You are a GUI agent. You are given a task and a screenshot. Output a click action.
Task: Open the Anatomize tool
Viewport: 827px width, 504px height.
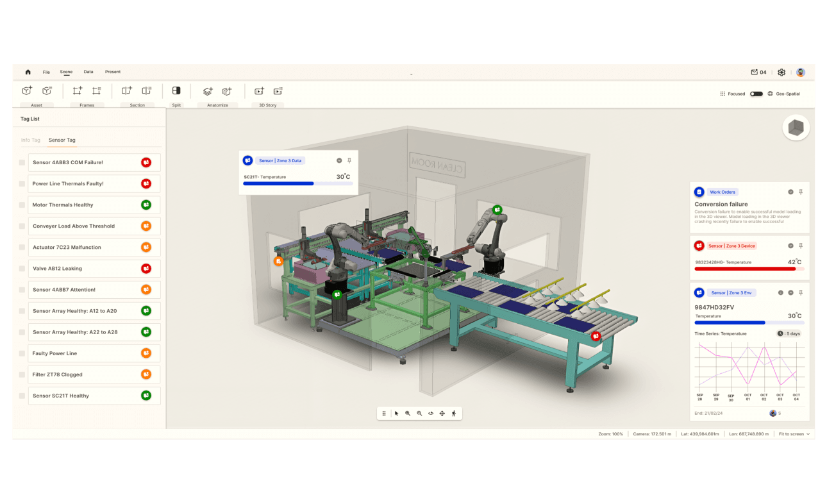pos(207,91)
